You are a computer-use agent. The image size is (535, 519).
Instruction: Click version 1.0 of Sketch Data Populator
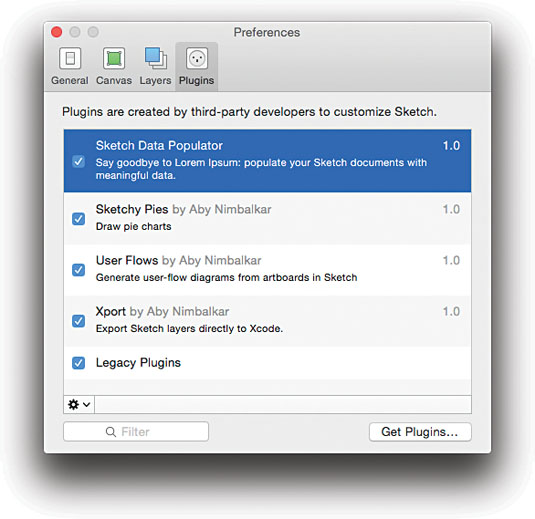[451, 146]
